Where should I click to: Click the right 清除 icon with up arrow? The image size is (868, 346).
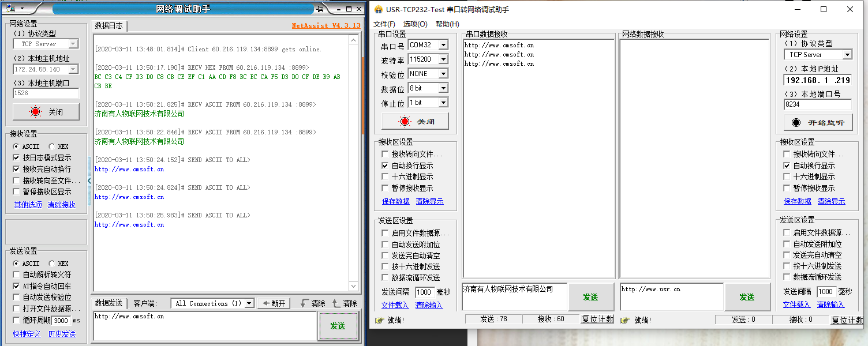coord(345,303)
